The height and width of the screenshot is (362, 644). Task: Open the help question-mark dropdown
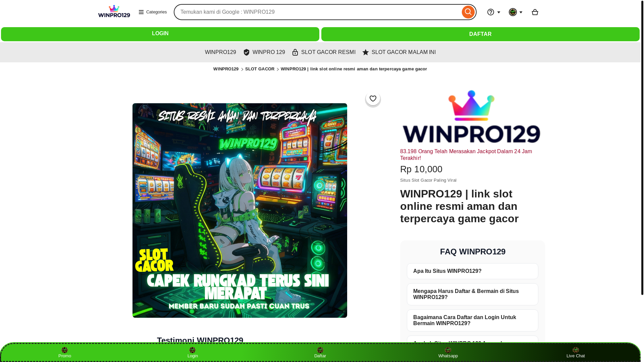[x=494, y=12]
